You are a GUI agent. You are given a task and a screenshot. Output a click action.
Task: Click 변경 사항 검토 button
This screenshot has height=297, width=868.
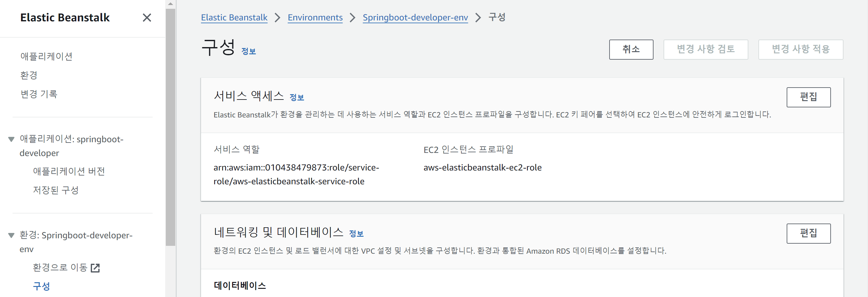click(706, 50)
